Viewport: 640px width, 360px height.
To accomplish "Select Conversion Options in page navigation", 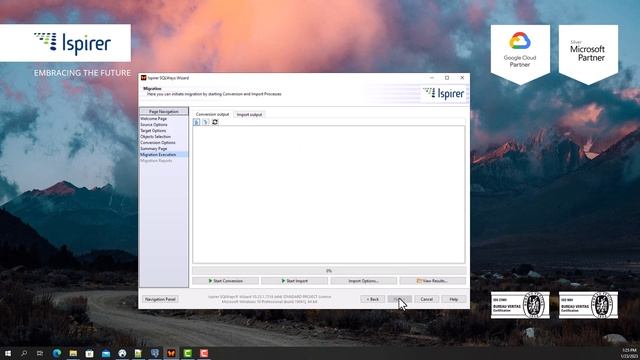I will (x=158, y=142).
